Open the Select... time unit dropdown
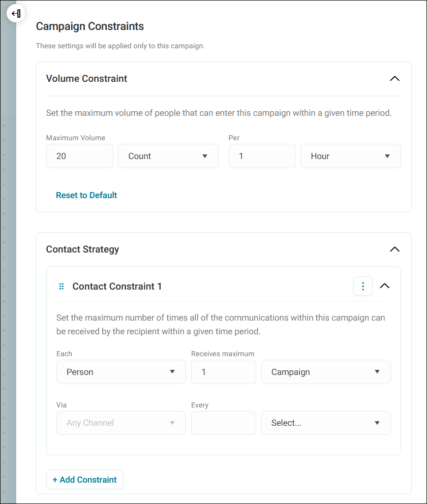The image size is (427, 504). (x=326, y=423)
